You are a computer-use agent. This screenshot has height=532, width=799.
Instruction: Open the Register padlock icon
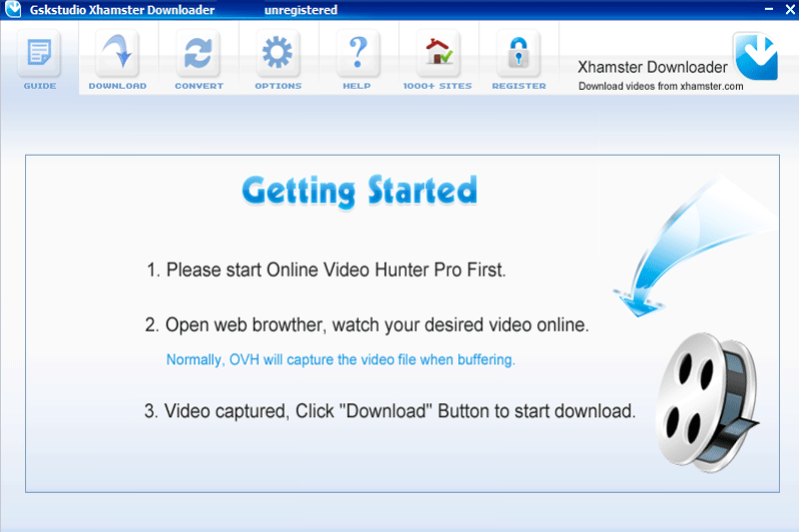pyautogui.click(x=518, y=53)
